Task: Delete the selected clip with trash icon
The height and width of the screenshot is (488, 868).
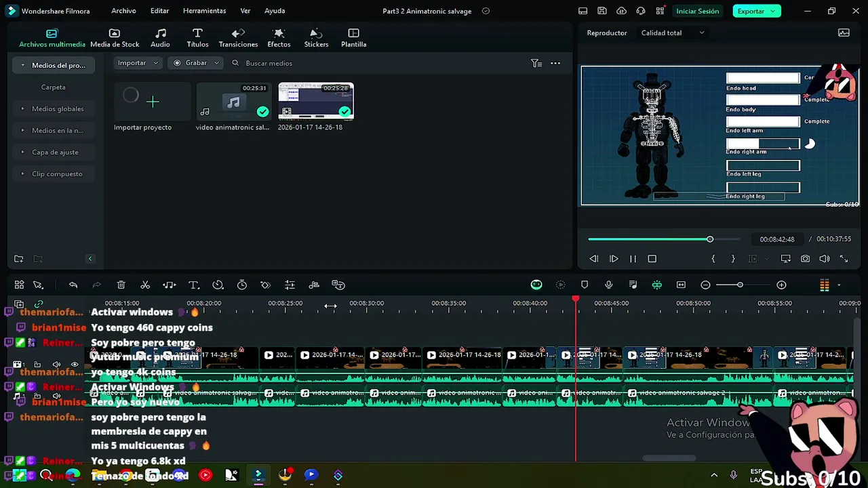Action: [x=121, y=285]
